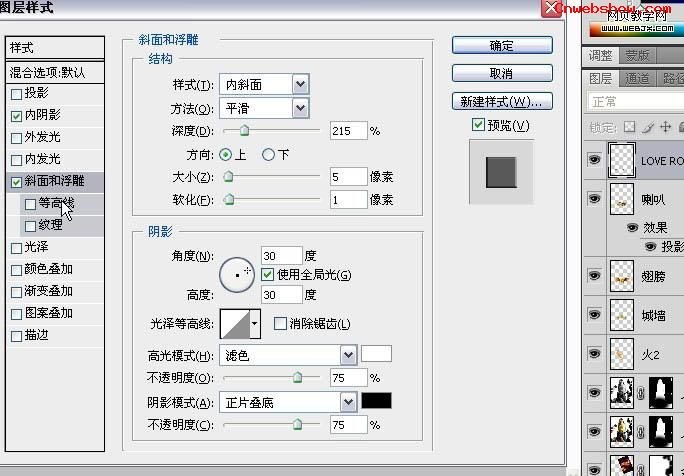
Task: Click the lock transparent pixels icon
Action: (x=629, y=127)
